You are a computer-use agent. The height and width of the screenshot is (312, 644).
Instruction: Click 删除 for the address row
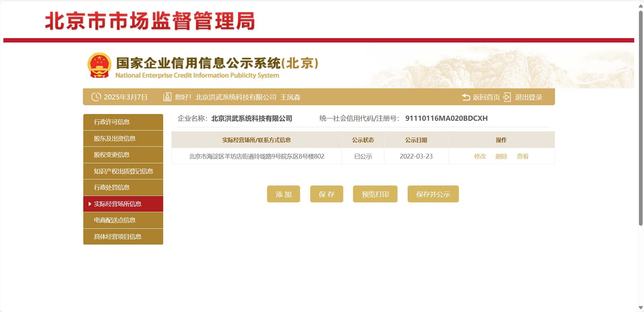pos(501,156)
